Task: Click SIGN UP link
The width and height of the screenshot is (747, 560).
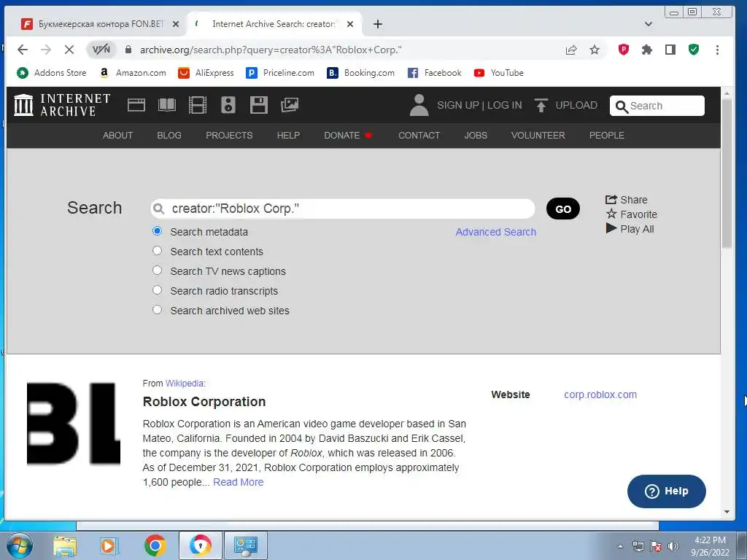Action: (x=458, y=105)
